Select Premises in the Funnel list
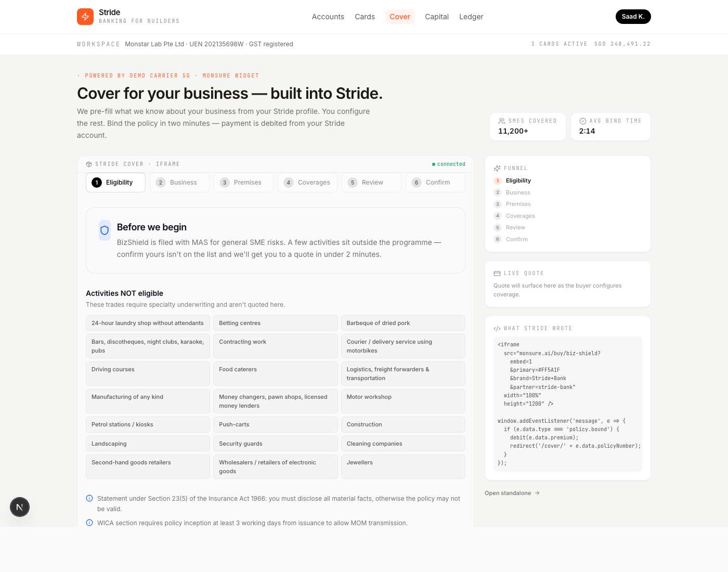 (x=518, y=204)
